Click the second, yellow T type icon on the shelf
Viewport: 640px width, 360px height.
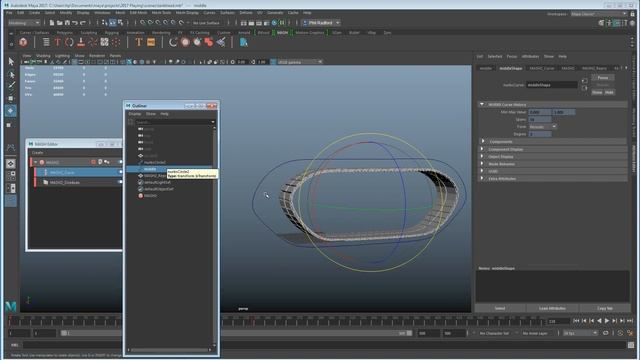(139, 42)
